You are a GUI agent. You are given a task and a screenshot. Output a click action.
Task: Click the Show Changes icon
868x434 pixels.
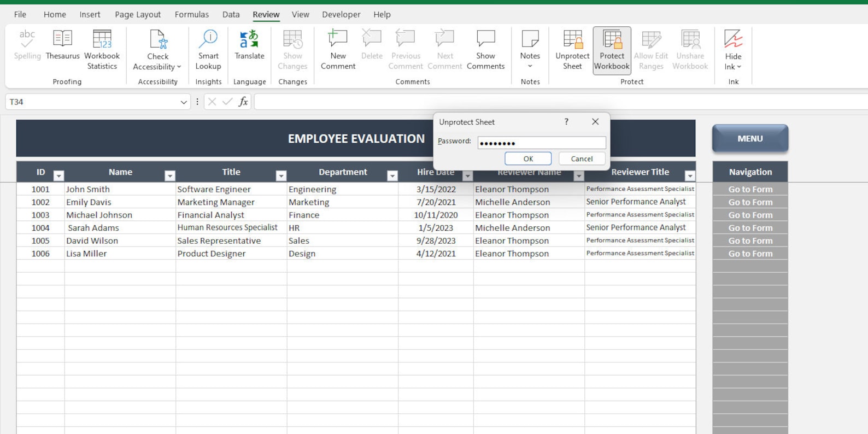[292, 39]
